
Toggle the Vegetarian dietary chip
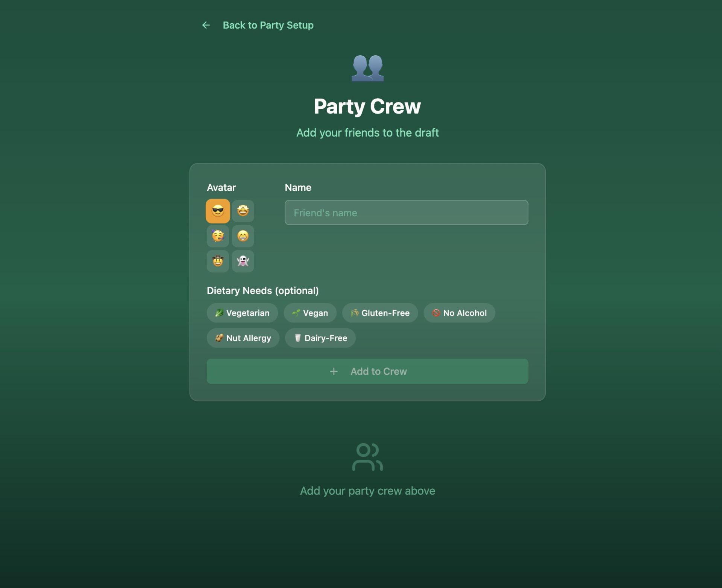[x=242, y=313]
